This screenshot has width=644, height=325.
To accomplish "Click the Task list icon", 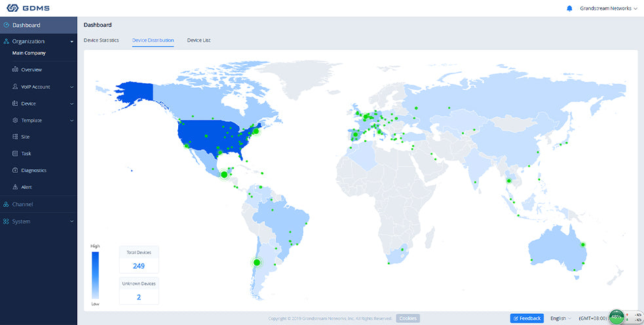I will 15,154.
